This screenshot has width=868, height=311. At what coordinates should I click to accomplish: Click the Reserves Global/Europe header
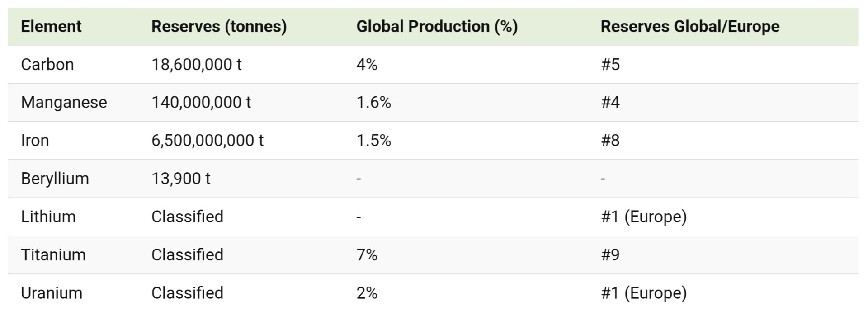click(690, 26)
